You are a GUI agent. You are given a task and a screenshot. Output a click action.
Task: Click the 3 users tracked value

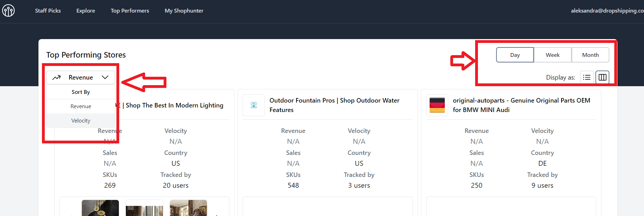point(359,186)
